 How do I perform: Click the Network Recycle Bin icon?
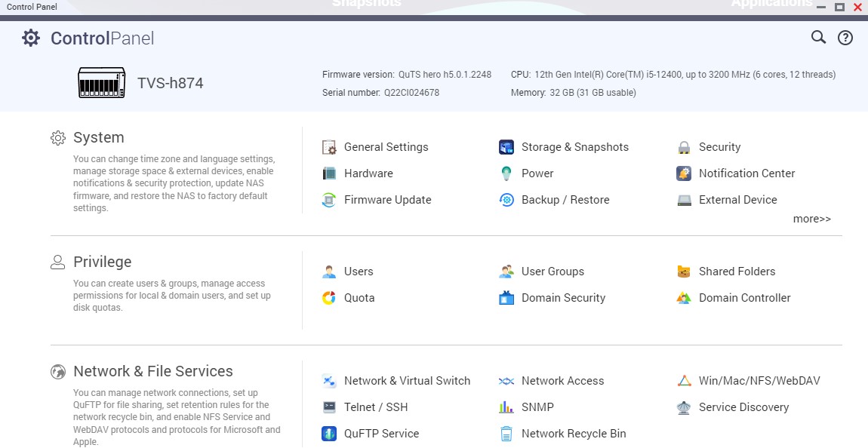pos(506,434)
